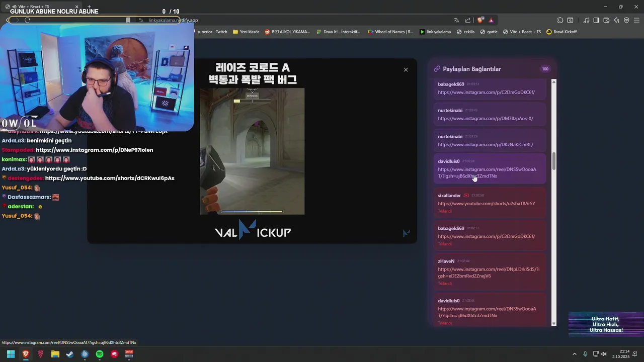Open Leo AI sparkle icon
The width and height of the screenshot is (644, 362).
coord(616,20)
